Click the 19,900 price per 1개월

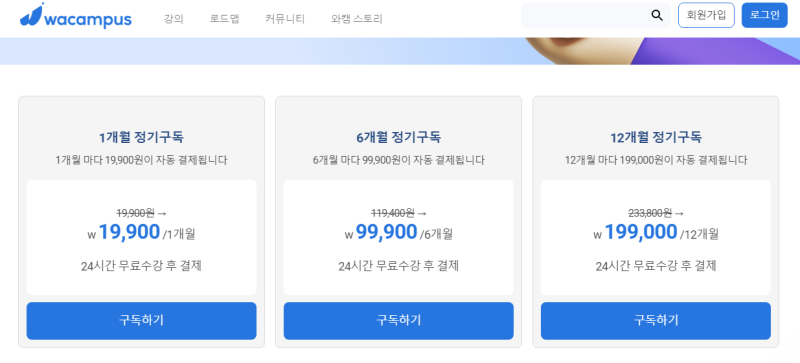coord(141,233)
